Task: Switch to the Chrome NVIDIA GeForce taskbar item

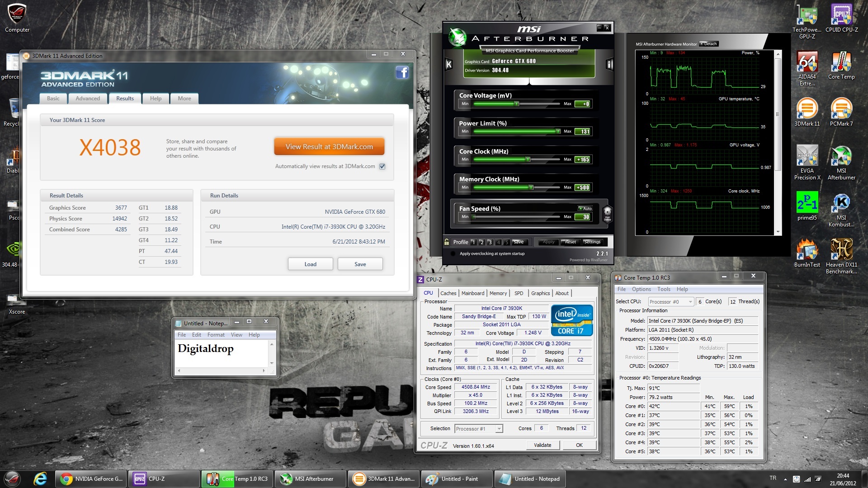Action: (x=91, y=479)
